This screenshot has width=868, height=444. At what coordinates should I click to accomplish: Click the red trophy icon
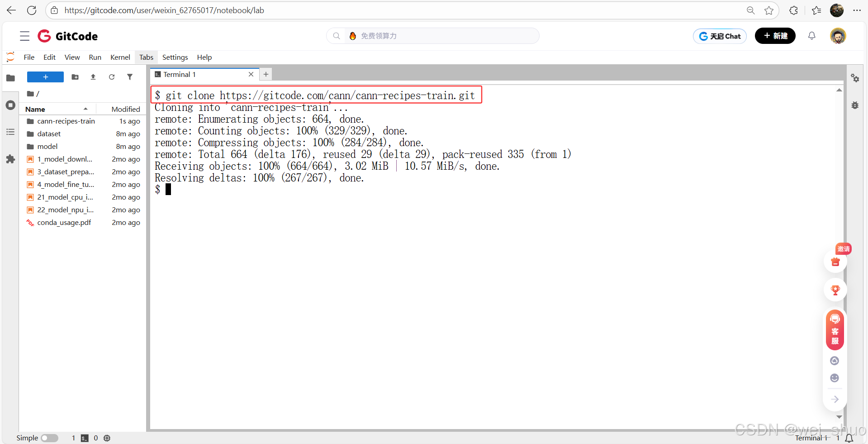(835, 290)
